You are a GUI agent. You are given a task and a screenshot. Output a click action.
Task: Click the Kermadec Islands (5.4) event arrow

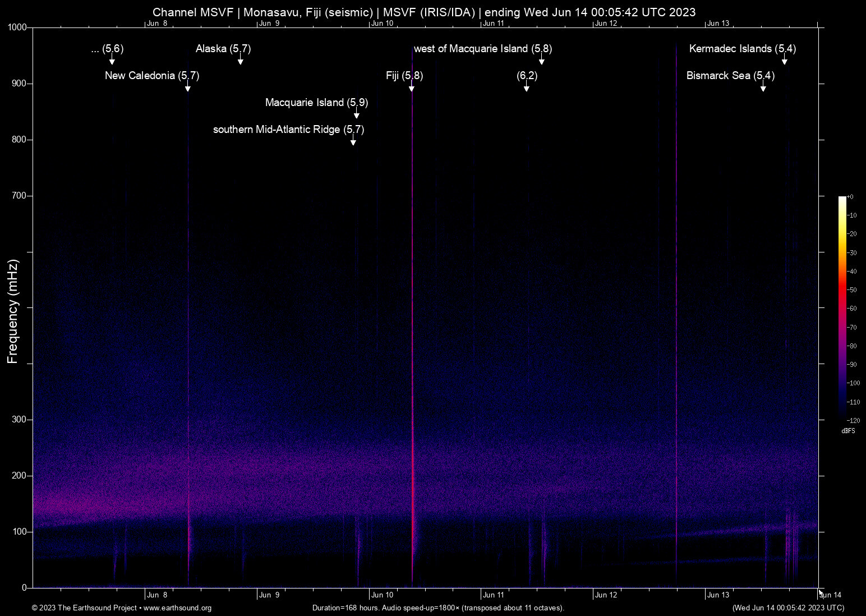click(784, 62)
